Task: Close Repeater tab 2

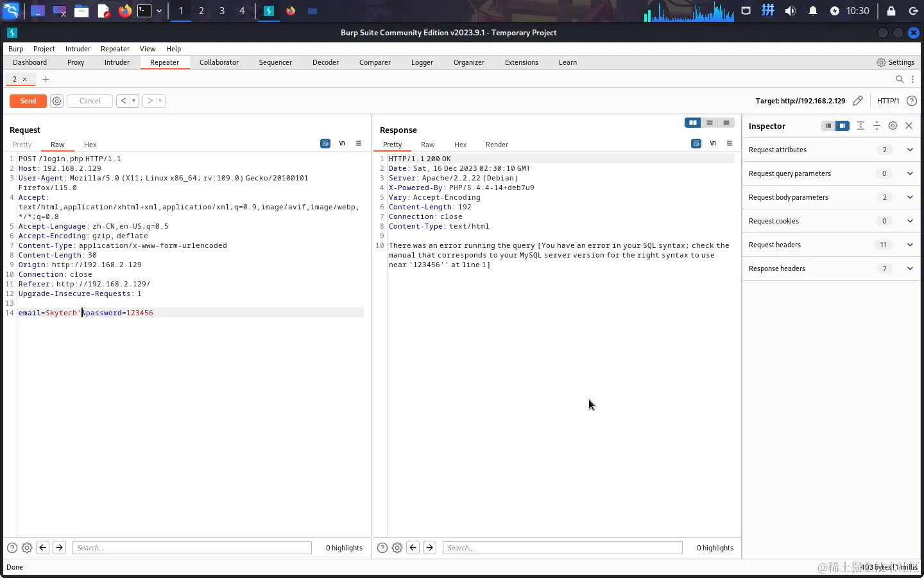Action: 25,79
